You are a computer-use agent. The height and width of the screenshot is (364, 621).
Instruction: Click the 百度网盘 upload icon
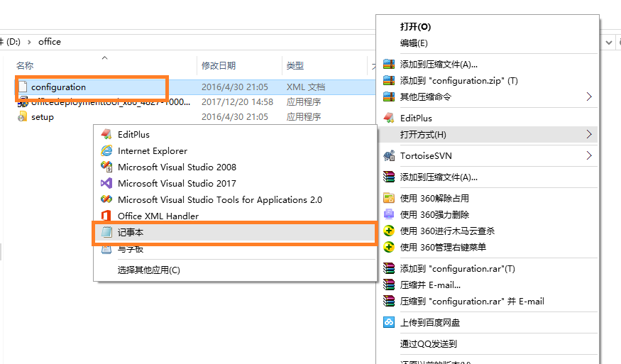click(x=389, y=322)
